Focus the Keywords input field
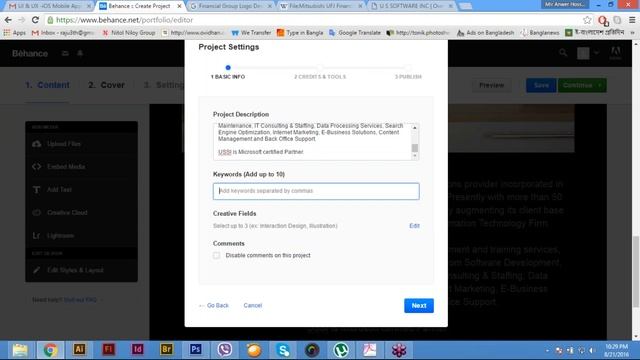 [316, 191]
